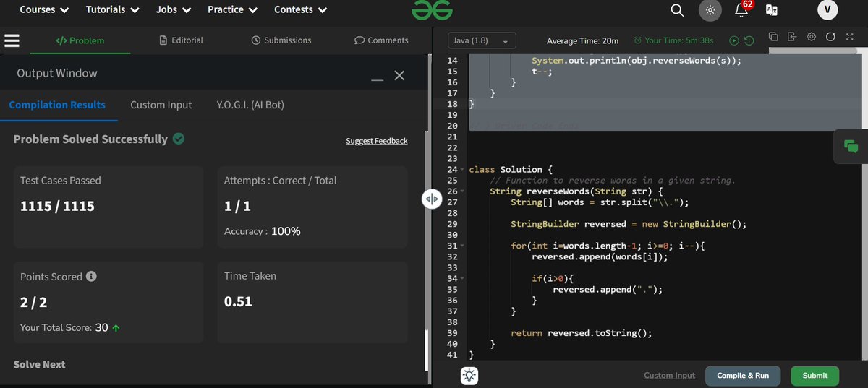Expand the Contests dropdown

(301, 10)
